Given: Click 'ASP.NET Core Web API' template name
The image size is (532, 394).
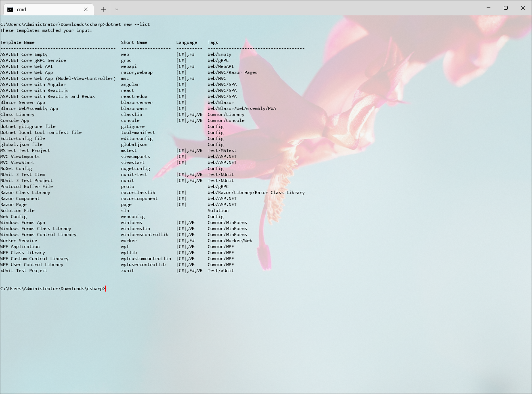Looking at the screenshot, I should pos(27,66).
